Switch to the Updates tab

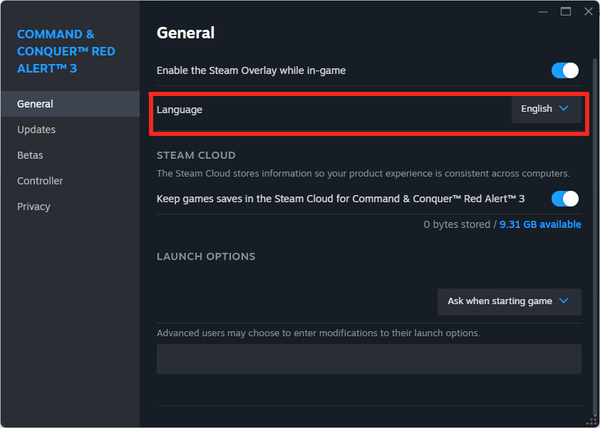pyautogui.click(x=36, y=130)
